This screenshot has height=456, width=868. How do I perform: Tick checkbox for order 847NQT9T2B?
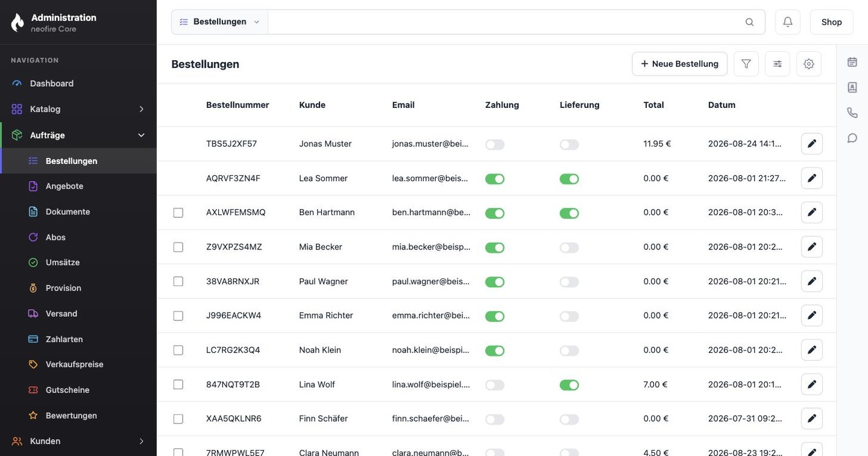pos(178,384)
